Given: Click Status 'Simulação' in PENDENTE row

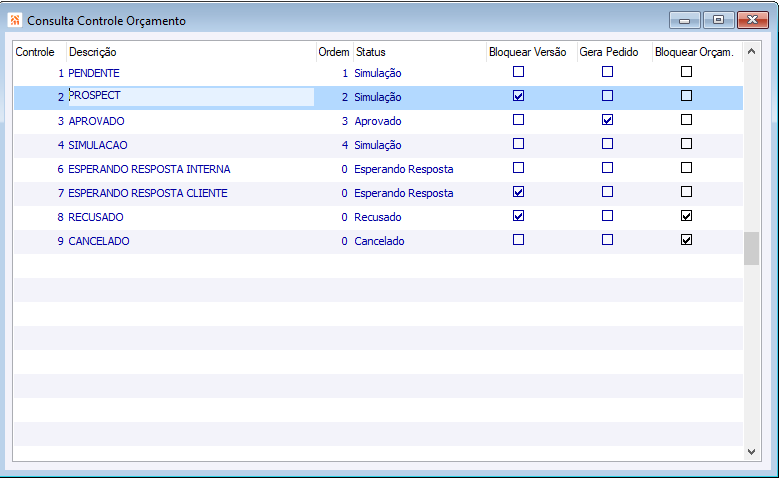Looking at the screenshot, I should [378, 73].
